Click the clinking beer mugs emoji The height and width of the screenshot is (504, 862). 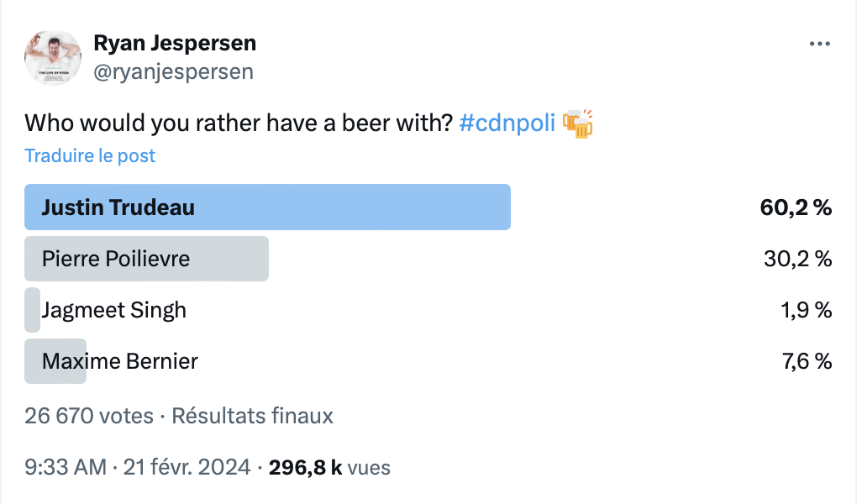pos(578,123)
